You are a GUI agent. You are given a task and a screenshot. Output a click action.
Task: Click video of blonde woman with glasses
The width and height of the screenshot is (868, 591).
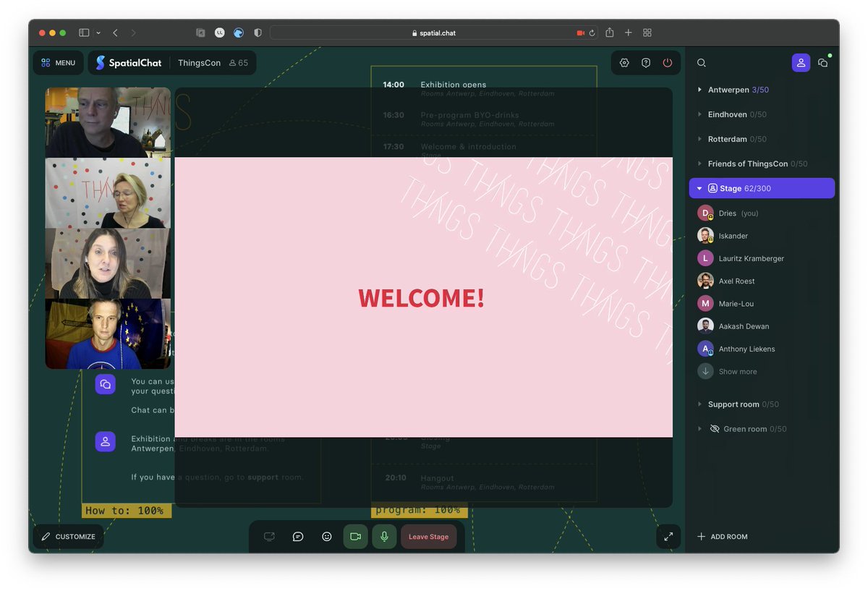tap(108, 193)
